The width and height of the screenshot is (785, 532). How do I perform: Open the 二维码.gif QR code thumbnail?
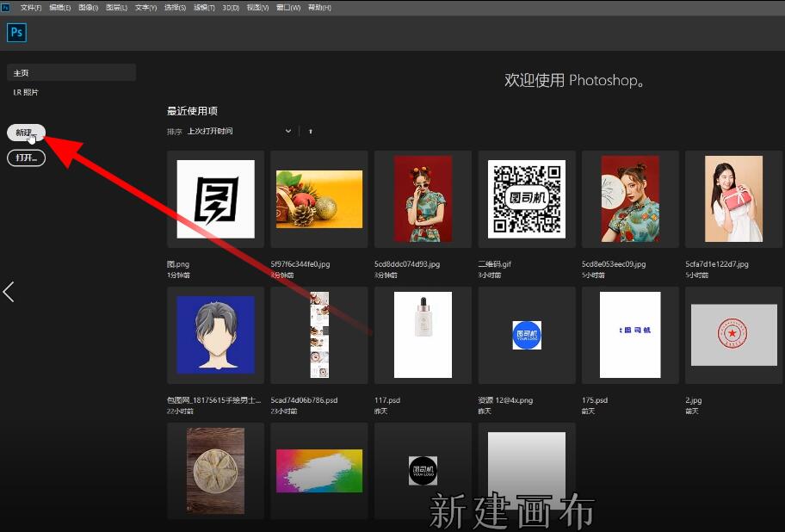(x=527, y=199)
